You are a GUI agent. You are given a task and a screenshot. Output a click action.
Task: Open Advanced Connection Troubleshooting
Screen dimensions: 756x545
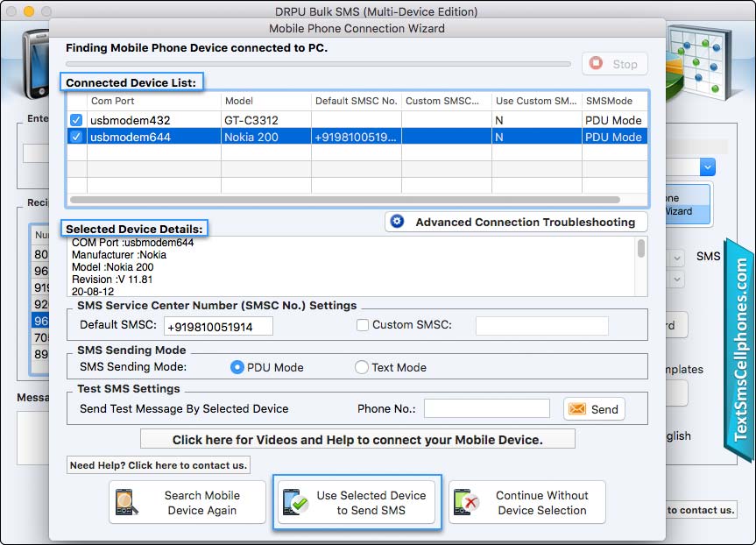pos(516,222)
